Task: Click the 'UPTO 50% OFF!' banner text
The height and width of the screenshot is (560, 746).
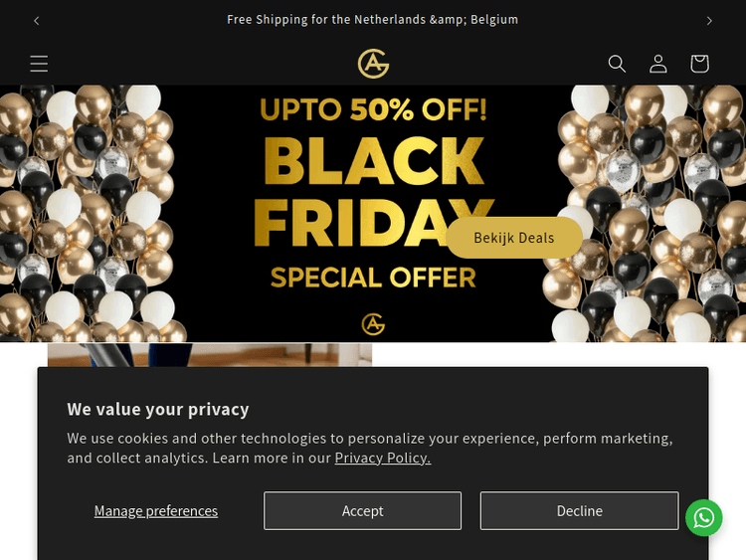Action: click(x=373, y=109)
